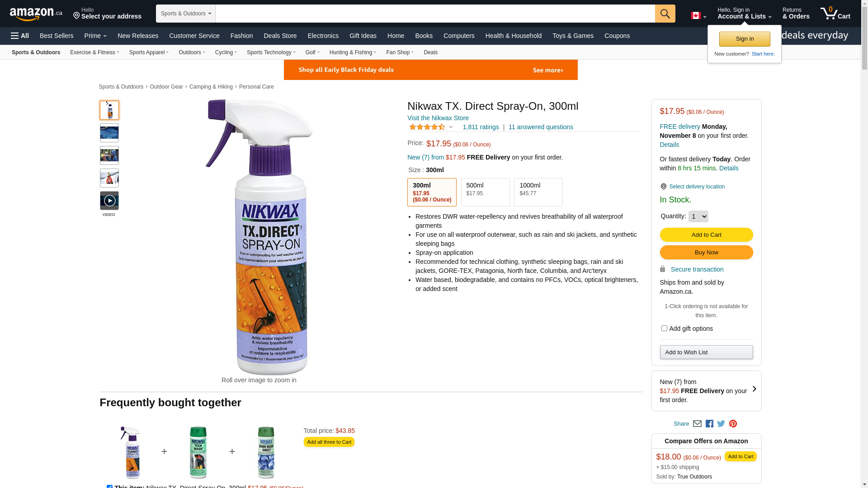Screen dimensions: 868x488
Task: Enable the Add gift options checkbox
Action: [x=664, y=328]
